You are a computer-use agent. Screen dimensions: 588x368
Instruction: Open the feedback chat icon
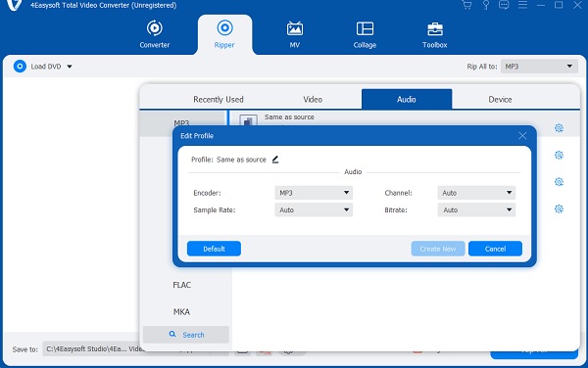pyautogui.click(x=504, y=5)
